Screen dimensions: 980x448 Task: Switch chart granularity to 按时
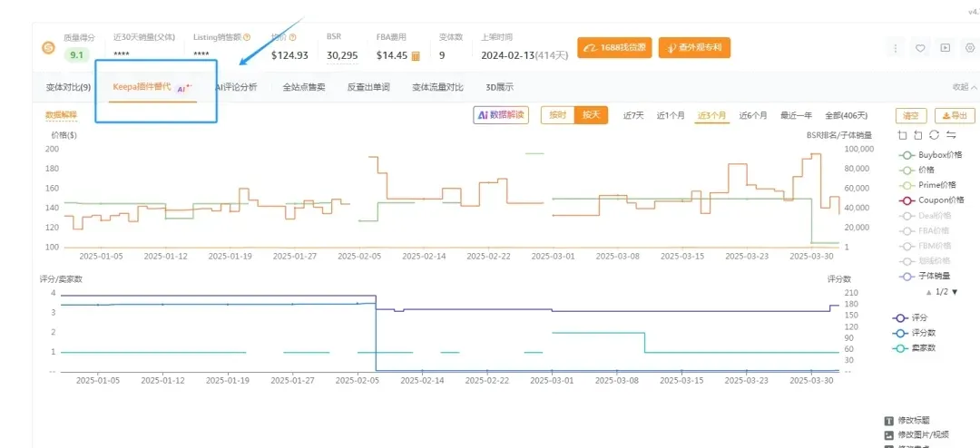(x=557, y=115)
